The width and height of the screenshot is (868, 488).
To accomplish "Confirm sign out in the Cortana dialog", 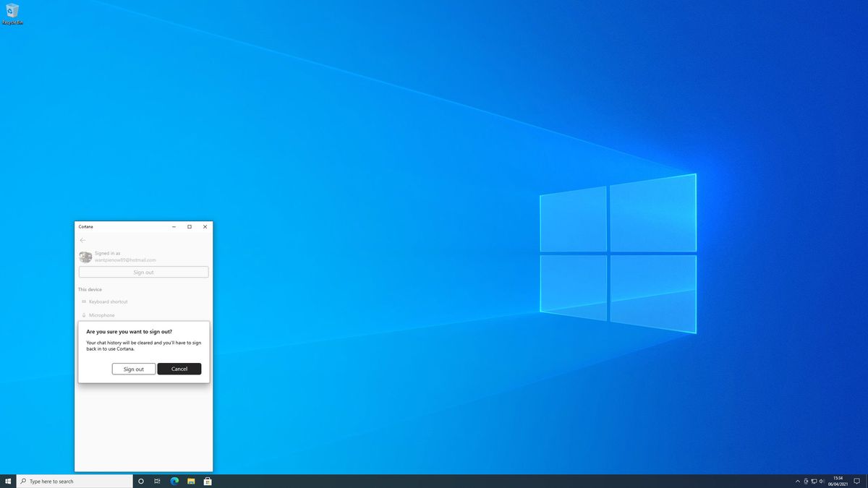I will pos(133,369).
